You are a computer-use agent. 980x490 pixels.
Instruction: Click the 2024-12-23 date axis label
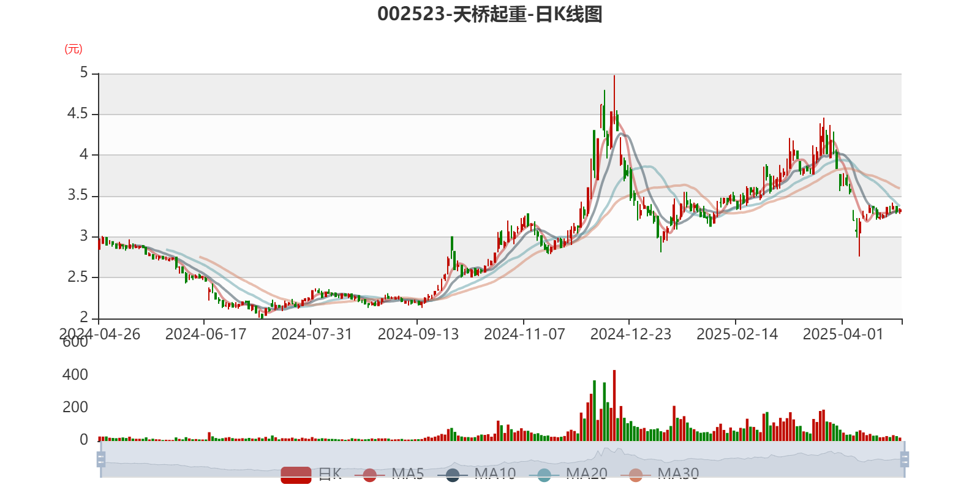[630, 334]
